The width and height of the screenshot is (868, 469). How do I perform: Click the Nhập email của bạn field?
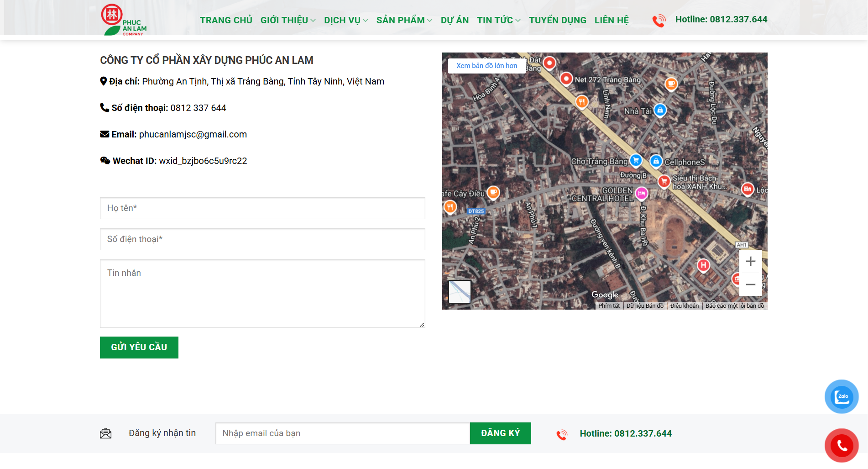click(x=342, y=433)
